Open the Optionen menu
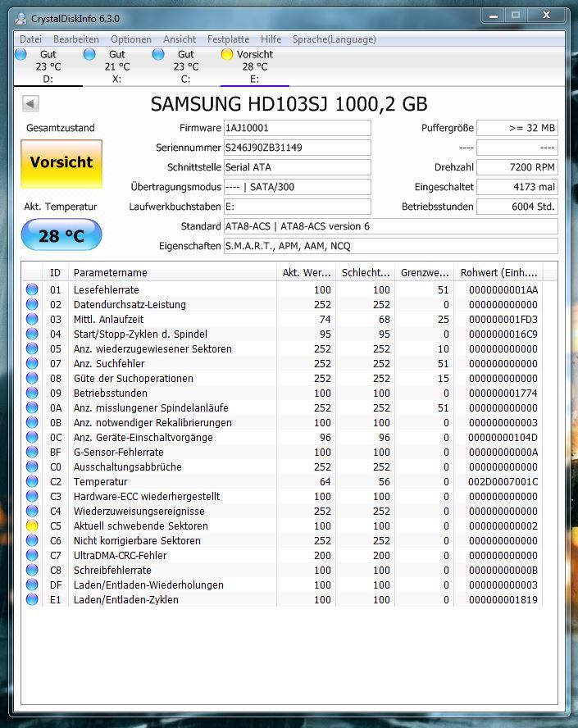The width and height of the screenshot is (578, 728). tap(131, 39)
